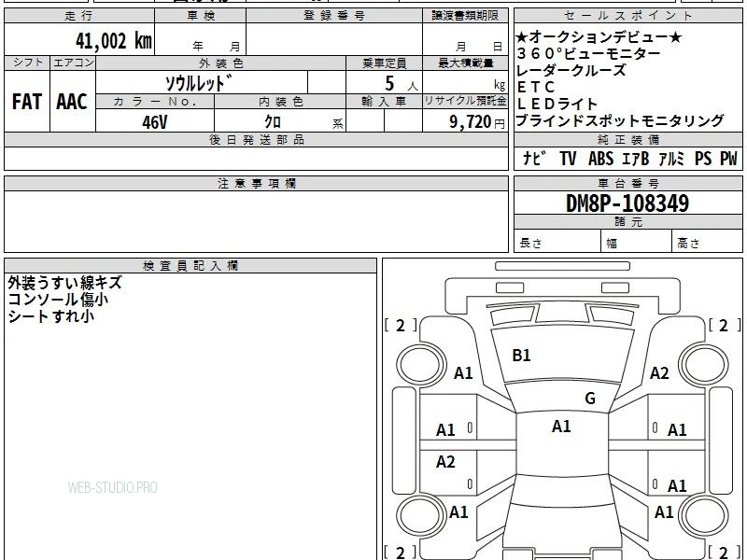Select the 登録番号 header
The width and height of the screenshot is (747, 560).
pyautogui.click(x=334, y=16)
